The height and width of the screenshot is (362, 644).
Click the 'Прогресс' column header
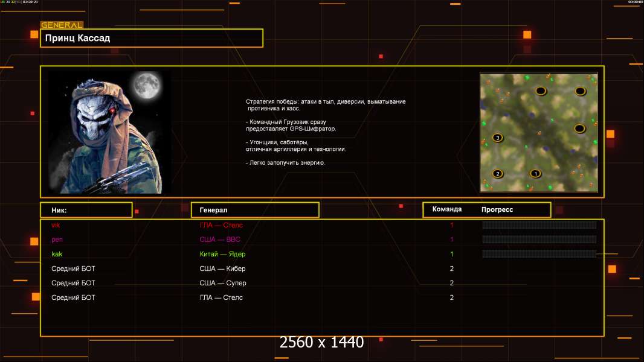(497, 209)
